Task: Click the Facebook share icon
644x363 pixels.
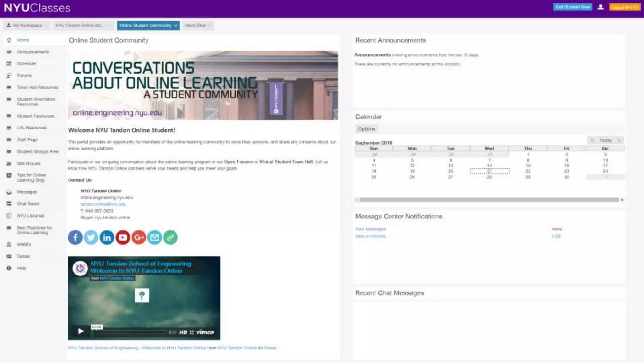Action: (x=75, y=237)
